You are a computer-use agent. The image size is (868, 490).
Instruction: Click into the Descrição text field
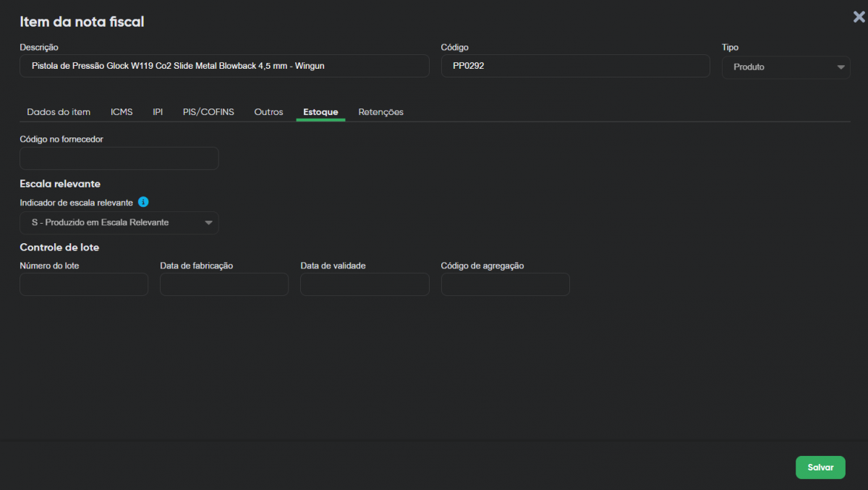click(224, 67)
